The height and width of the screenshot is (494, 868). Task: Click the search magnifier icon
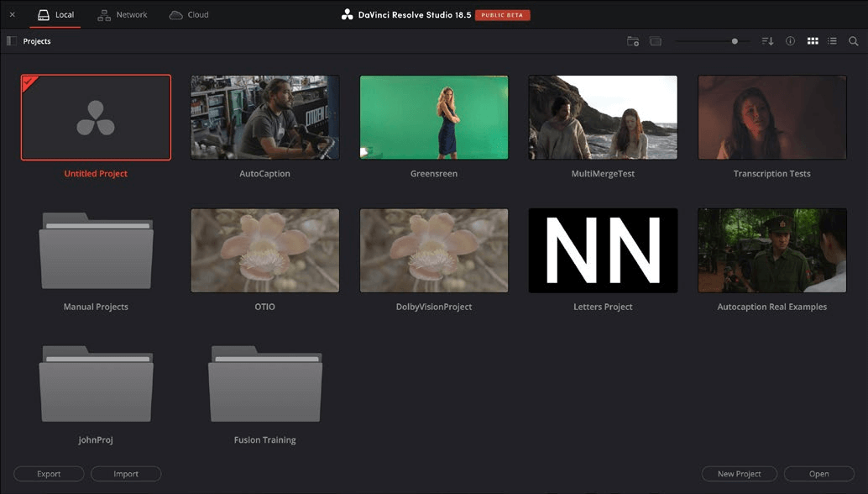point(853,41)
